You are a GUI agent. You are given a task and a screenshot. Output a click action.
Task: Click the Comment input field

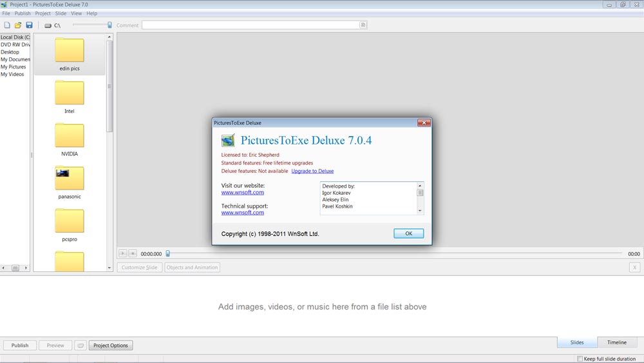251,25
